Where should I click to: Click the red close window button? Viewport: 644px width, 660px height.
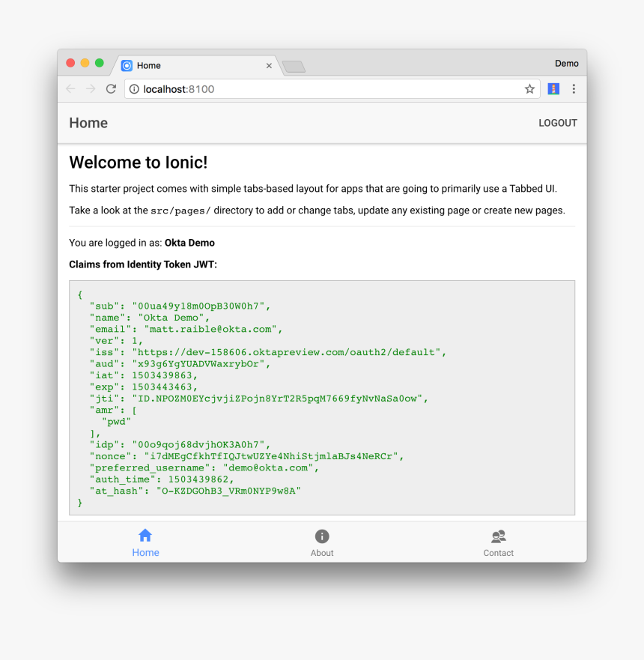click(x=70, y=63)
